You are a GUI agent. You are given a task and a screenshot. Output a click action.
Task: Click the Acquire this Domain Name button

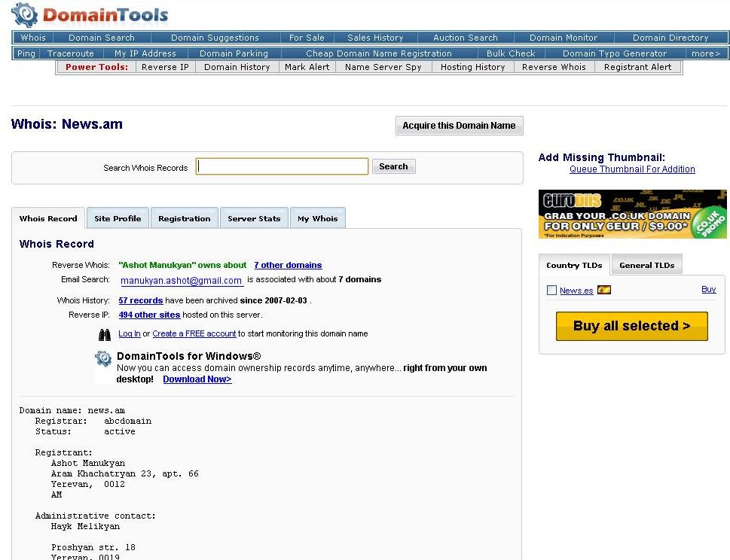point(459,126)
